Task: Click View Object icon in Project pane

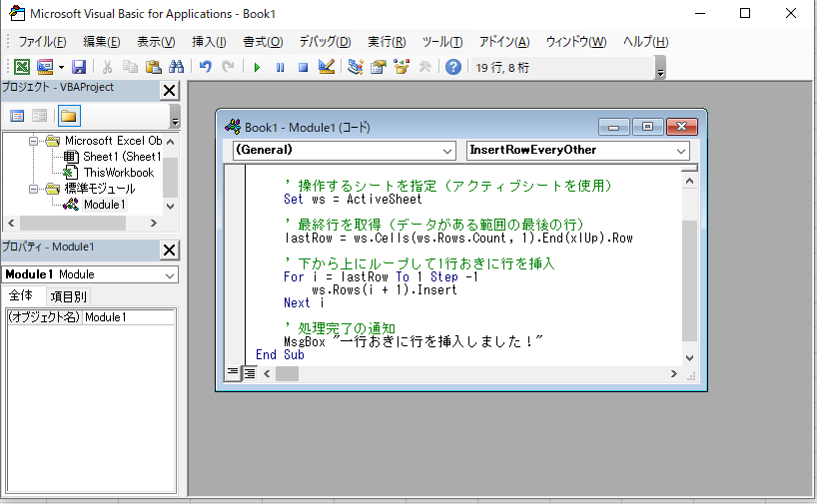Action: 40,116
